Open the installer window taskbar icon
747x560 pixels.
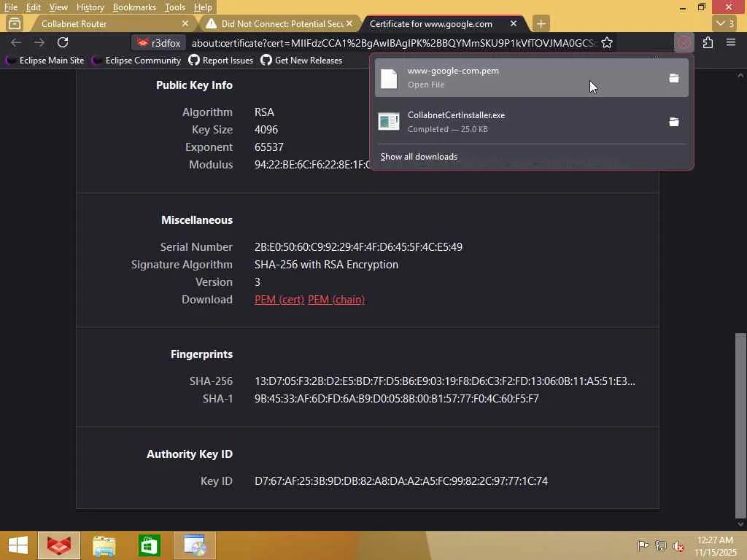[x=194, y=545]
